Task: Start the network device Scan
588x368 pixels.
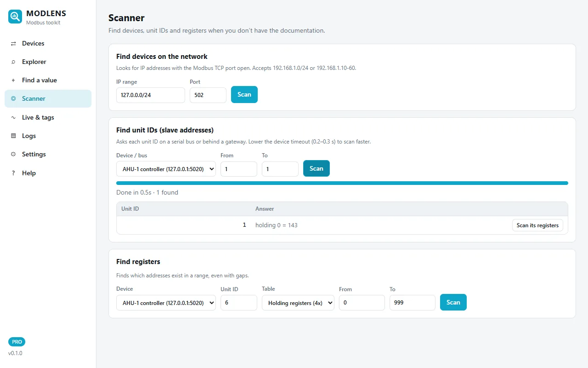Action: (244, 94)
